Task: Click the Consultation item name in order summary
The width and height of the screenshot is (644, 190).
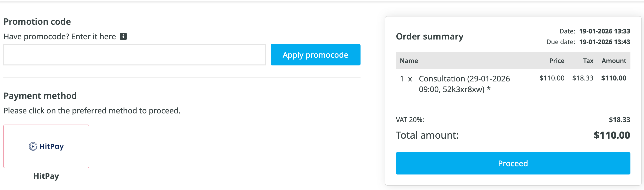Action: tap(464, 84)
